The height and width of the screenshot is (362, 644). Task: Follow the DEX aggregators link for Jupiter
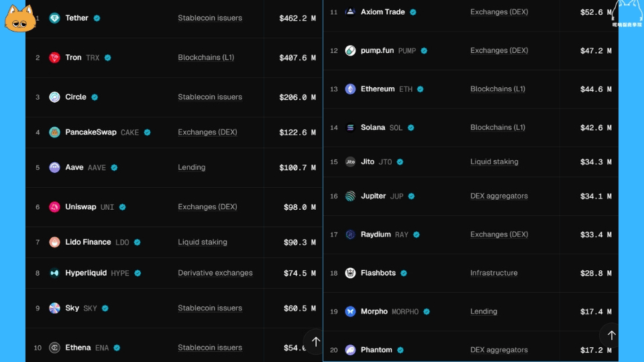coord(498,196)
